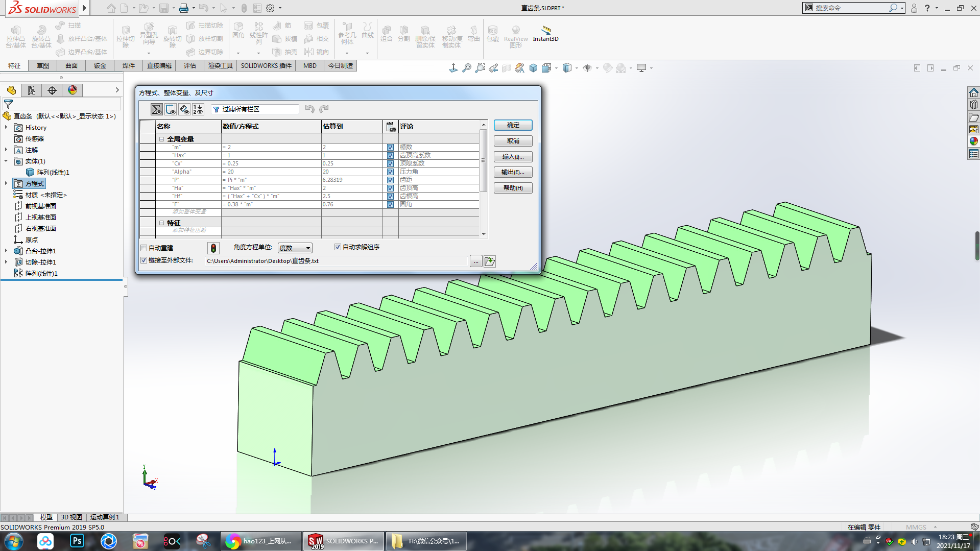Expand the History tree node

[6, 127]
